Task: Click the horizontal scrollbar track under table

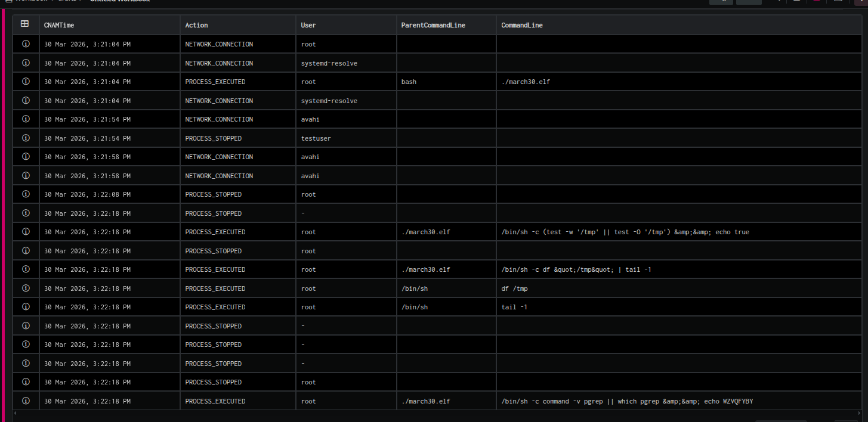Action: click(438, 412)
